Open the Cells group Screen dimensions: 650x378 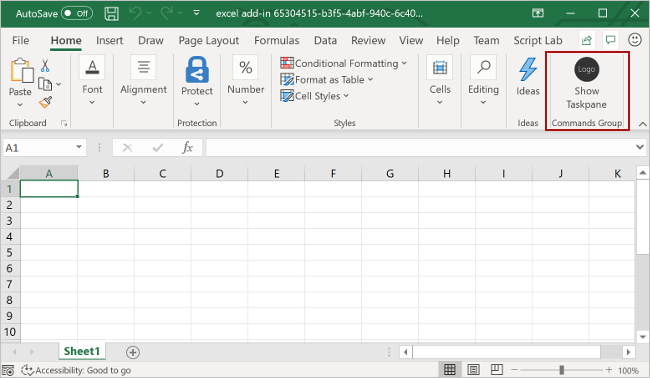[x=440, y=81]
